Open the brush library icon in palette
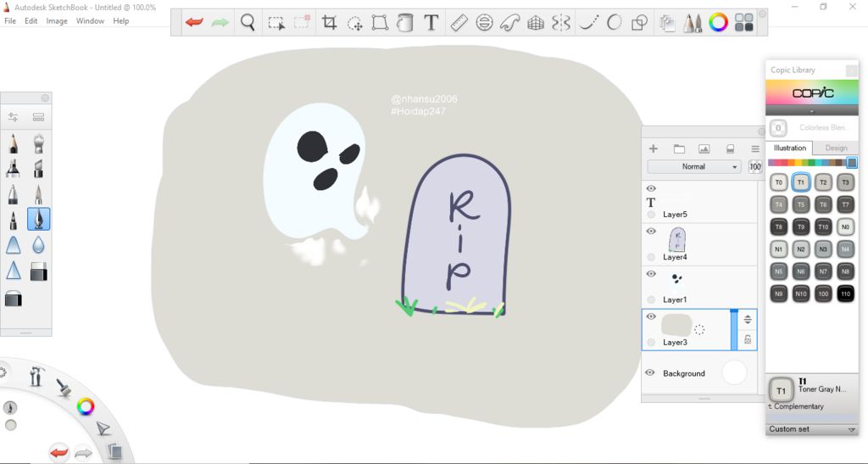This screenshot has height=464, width=868. 38,117
